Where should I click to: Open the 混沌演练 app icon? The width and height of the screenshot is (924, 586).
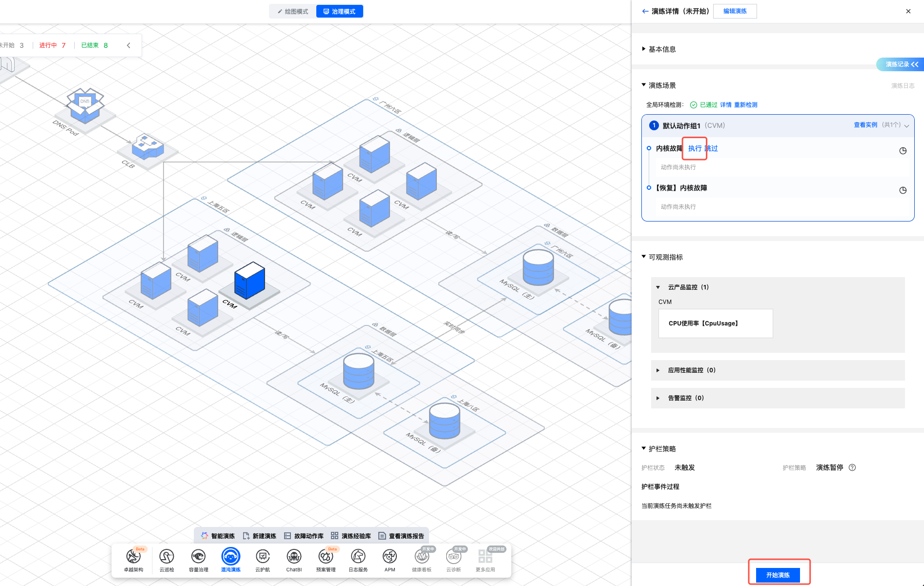230,557
